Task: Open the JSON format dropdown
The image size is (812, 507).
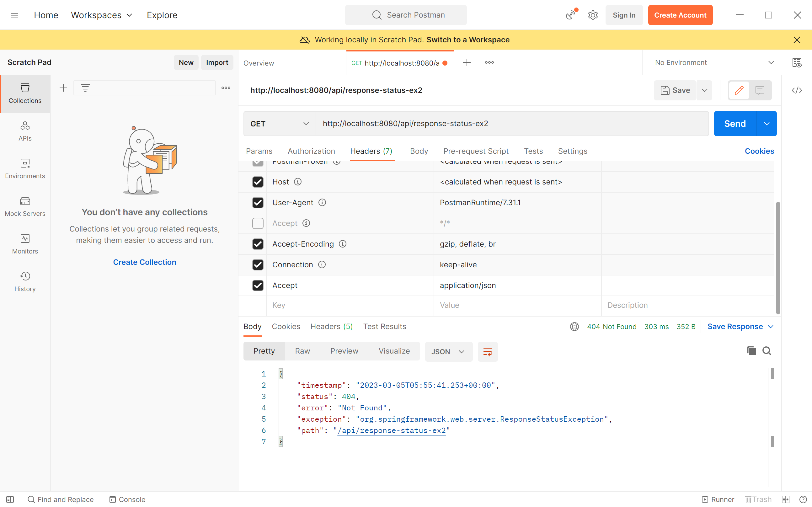Action: (448, 351)
